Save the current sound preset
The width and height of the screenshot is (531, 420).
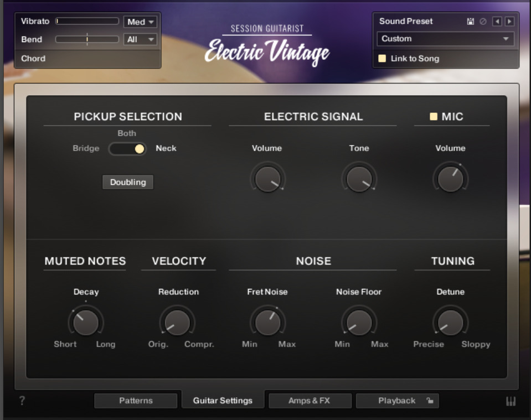pyautogui.click(x=471, y=22)
